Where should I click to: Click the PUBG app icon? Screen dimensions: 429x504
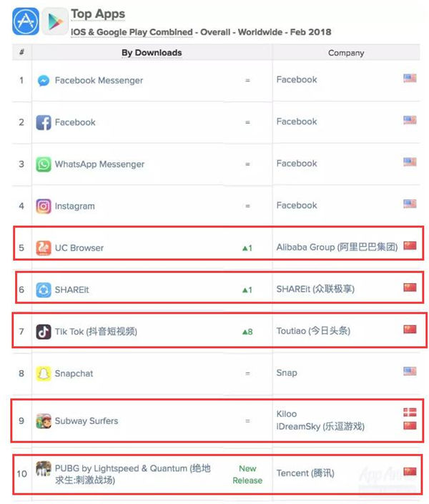[x=44, y=468]
